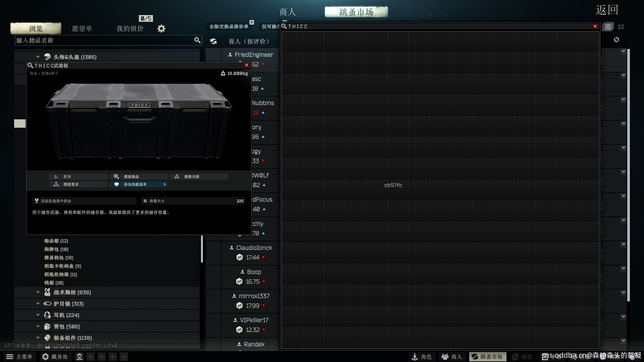644x362 pixels.
Task: Click the refresh offers icon under the view toggles
Action: coord(616,40)
